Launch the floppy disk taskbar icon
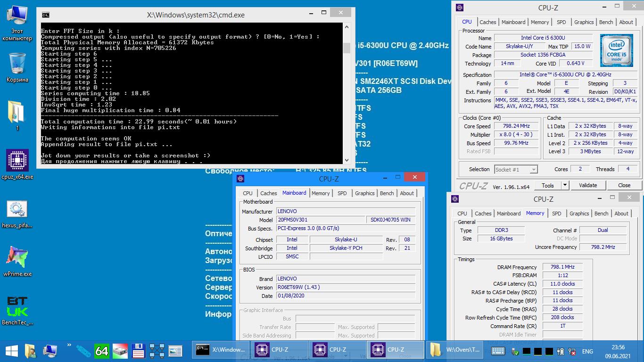The image size is (644, 362). click(138, 351)
